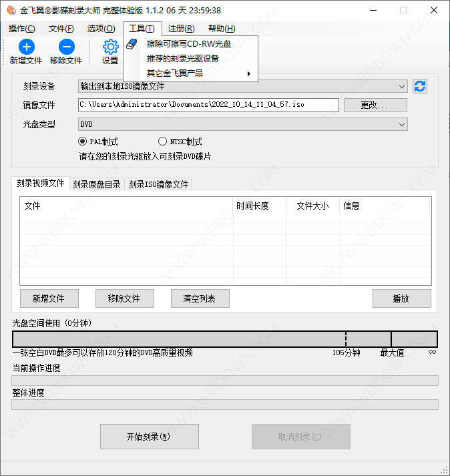This screenshot has height=476, width=450.
Task: Switch to the 刻录ISO镜像文件 tab
Action: tap(158, 184)
